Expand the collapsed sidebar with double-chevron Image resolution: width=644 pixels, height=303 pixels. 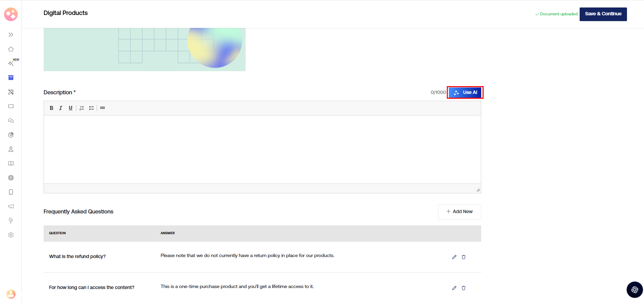coord(11,35)
